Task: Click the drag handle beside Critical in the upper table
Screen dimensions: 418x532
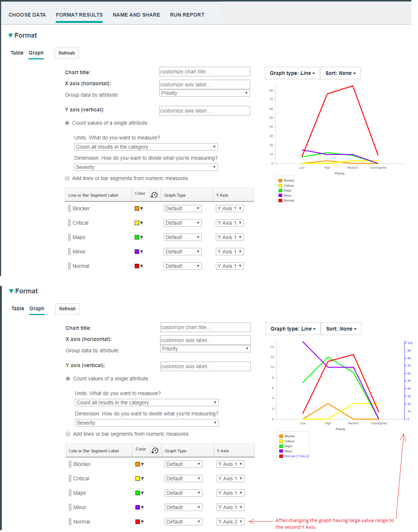Action: [69, 223]
